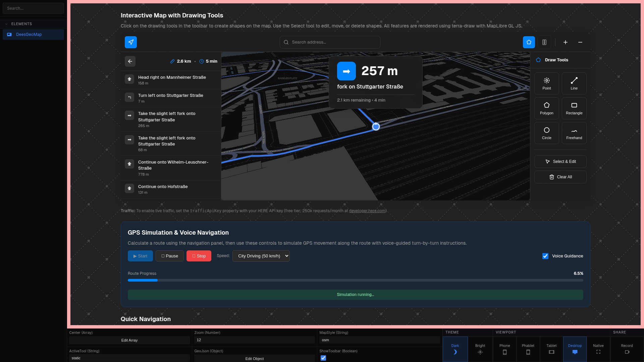This screenshot has width=644, height=362.
Task: Switch to the Bright theme
Action: (480, 349)
